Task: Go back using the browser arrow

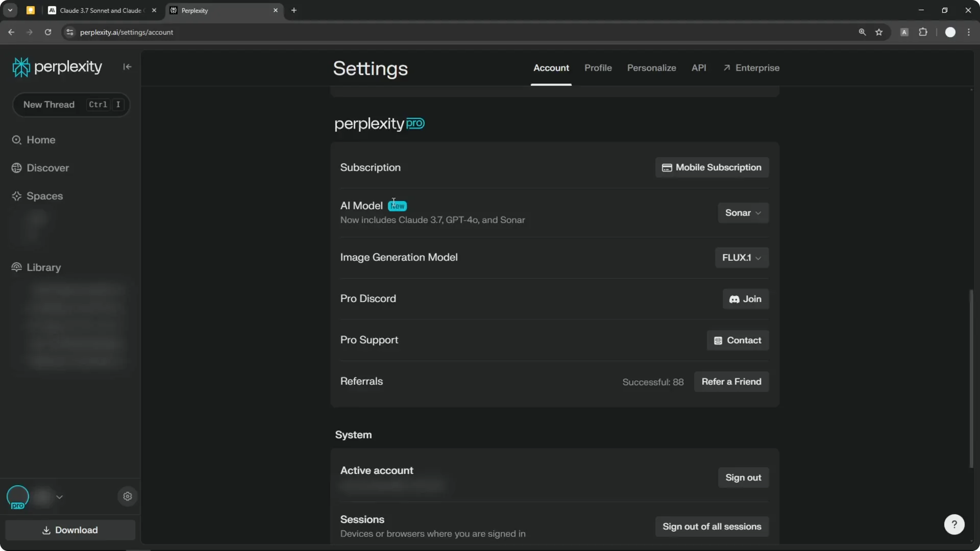Action: coord(11,32)
